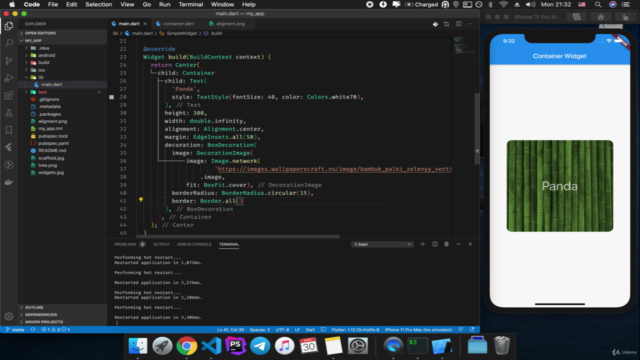This screenshot has height=360, width=640.
Task: Open the OUTPUT panel tab
Action: [x=161, y=244]
